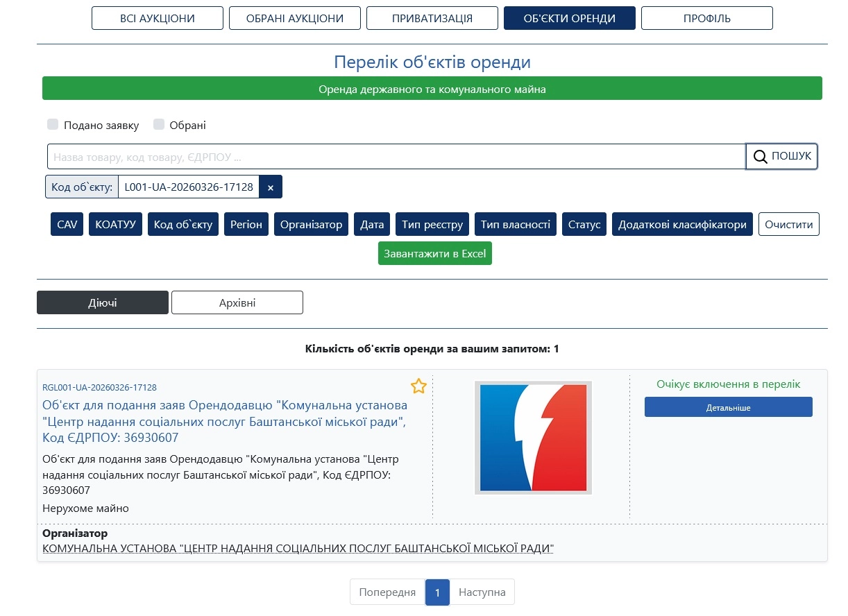
Task: Open the RGL001-UA-20260326-17128 object link
Action: pos(99,387)
